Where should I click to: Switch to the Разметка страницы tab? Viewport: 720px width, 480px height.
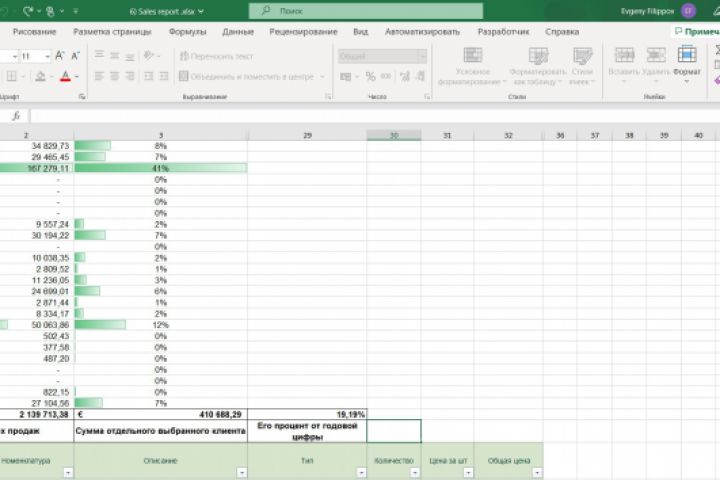click(x=112, y=32)
